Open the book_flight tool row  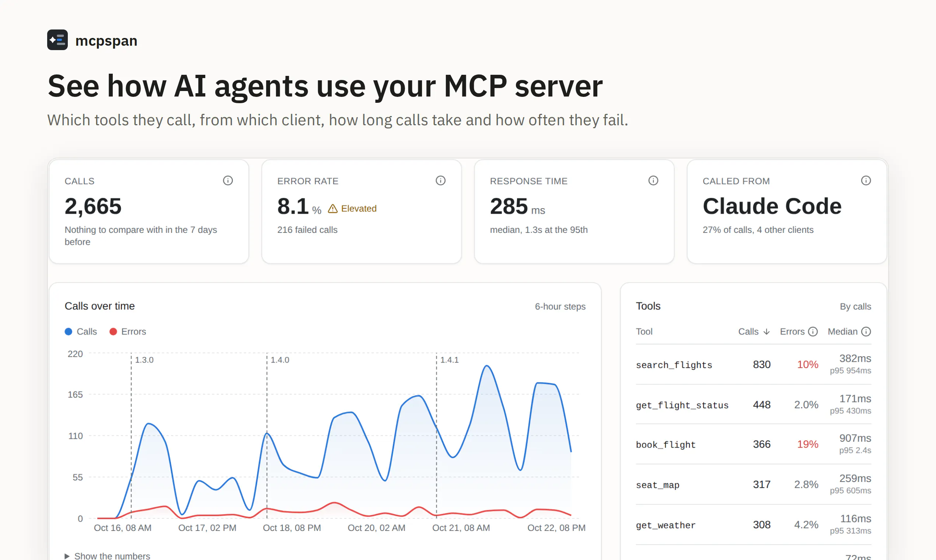click(753, 444)
